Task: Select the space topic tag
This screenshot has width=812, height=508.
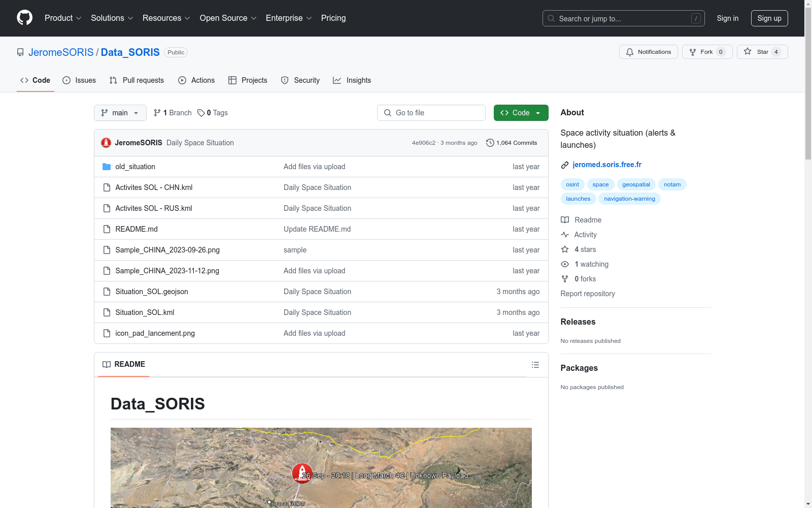Action: (x=600, y=184)
